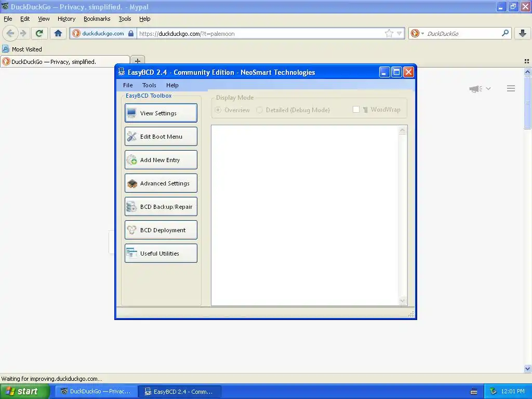Click inside the EasyBCD overview text area
Viewport: 532px width, 399px height.
coord(304,215)
